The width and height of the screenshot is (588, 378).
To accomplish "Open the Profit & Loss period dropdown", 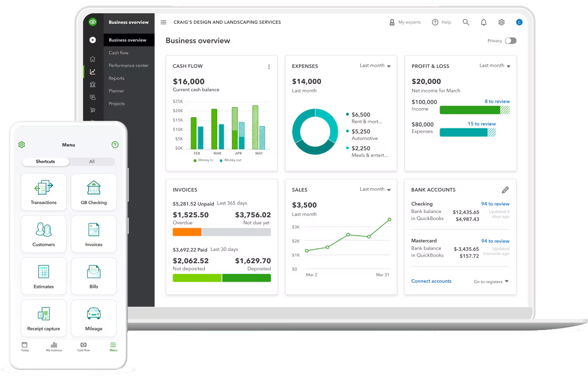I will pos(495,66).
